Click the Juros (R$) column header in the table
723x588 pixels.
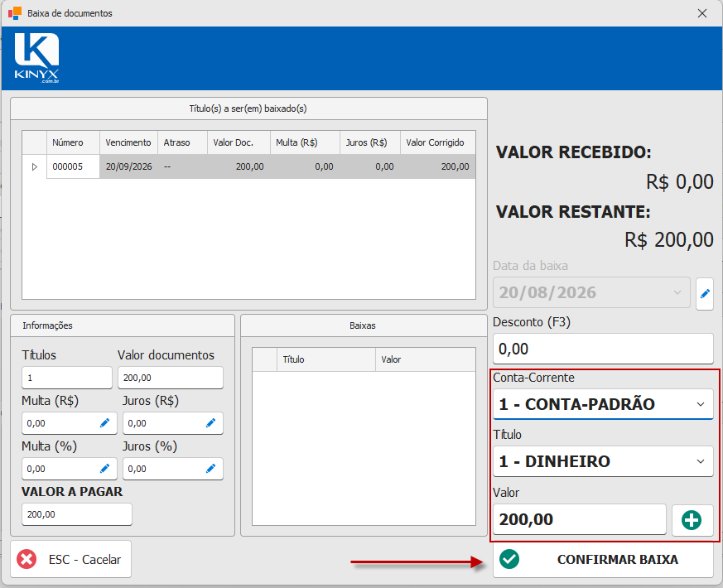[x=370, y=142]
